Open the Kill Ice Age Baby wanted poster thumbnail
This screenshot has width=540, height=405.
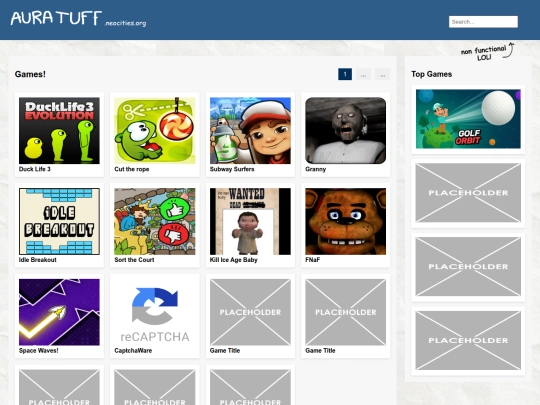[x=250, y=221]
